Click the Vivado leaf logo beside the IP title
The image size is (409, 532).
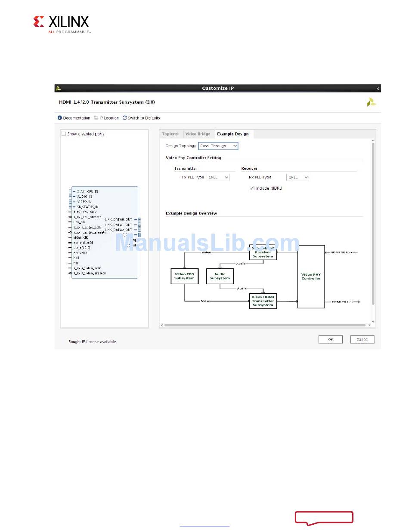[x=371, y=102]
